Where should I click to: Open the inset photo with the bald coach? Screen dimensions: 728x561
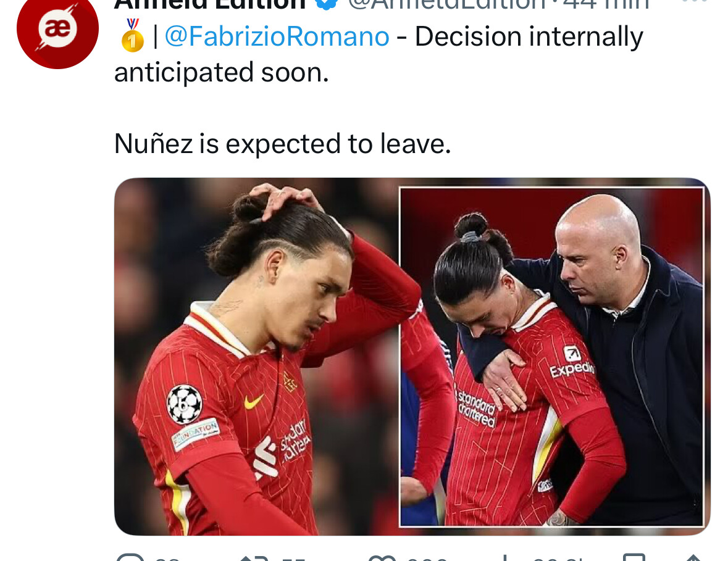[551, 356]
